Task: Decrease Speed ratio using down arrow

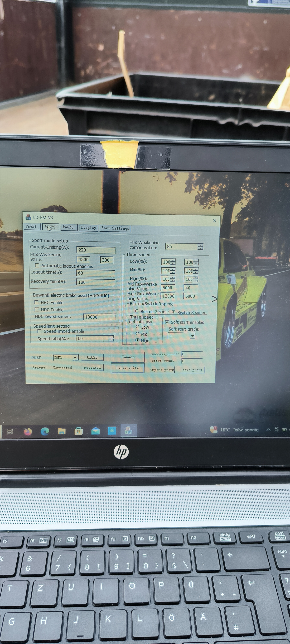Action: pyautogui.click(x=111, y=340)
